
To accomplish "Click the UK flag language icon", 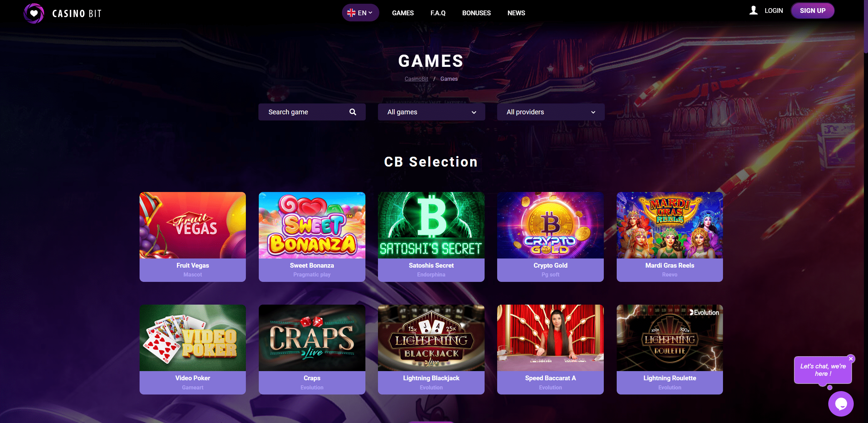I will pyautogui.click(x=351, y=13).
